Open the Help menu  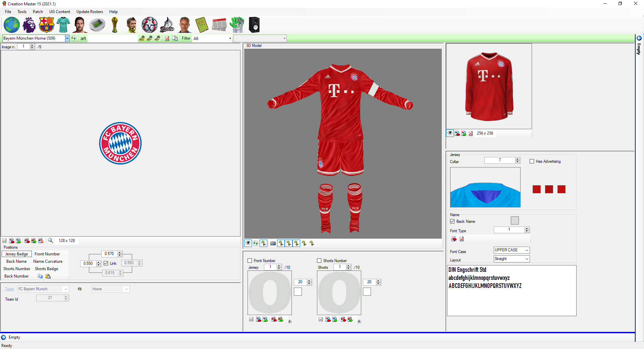pyautogui.click(x=113, y=12)
